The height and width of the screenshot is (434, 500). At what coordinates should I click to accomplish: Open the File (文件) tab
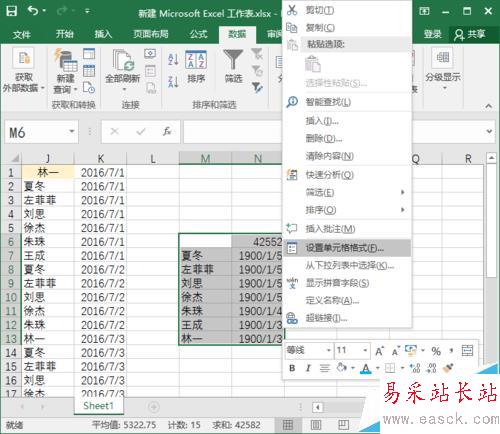(22, 34)
